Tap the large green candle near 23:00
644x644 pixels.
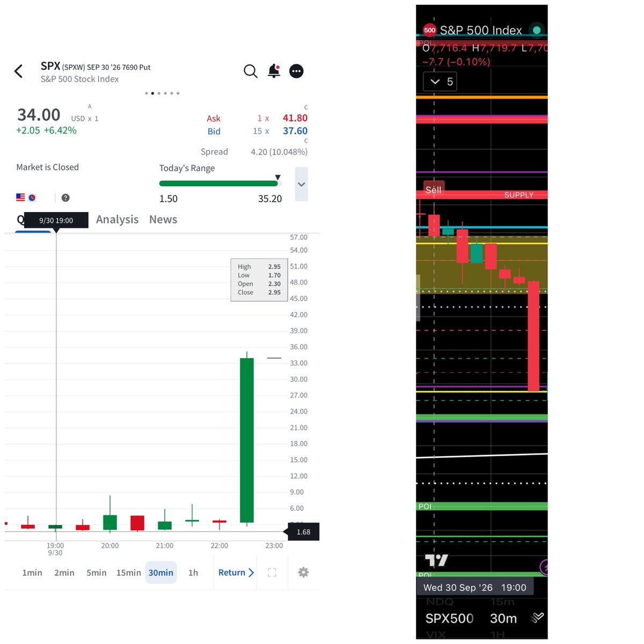point(247,440)
